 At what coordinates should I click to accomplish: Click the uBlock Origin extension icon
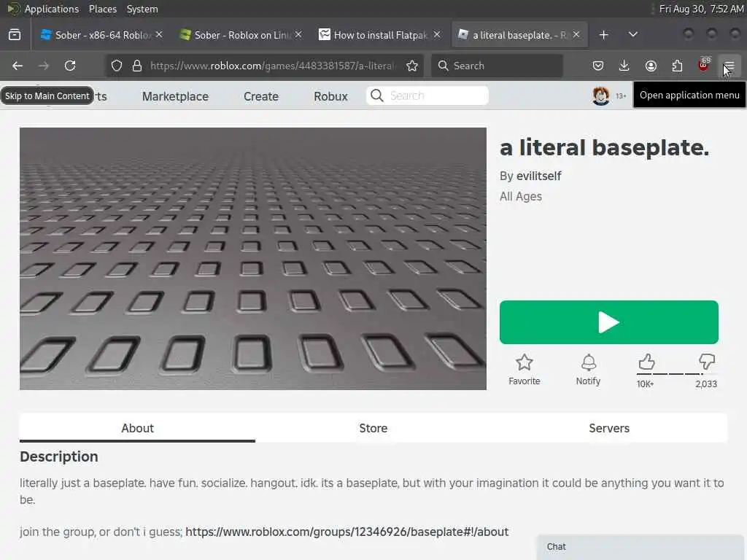(x=704, y=65)
